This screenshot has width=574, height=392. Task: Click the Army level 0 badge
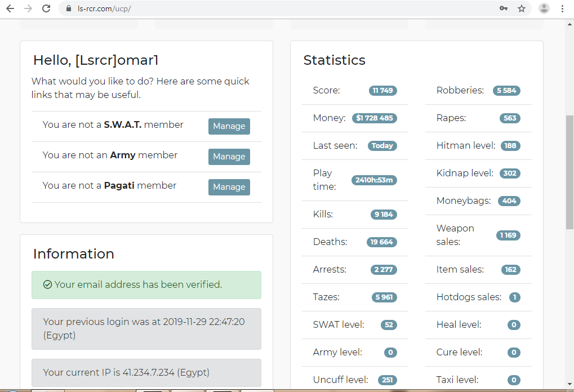390,353
